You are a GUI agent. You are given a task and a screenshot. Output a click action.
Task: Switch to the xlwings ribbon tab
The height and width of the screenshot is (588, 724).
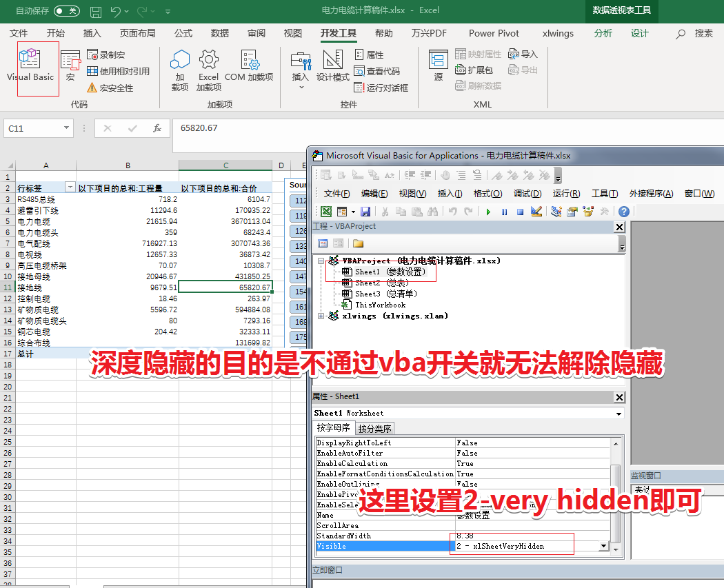tap(558, 33)
